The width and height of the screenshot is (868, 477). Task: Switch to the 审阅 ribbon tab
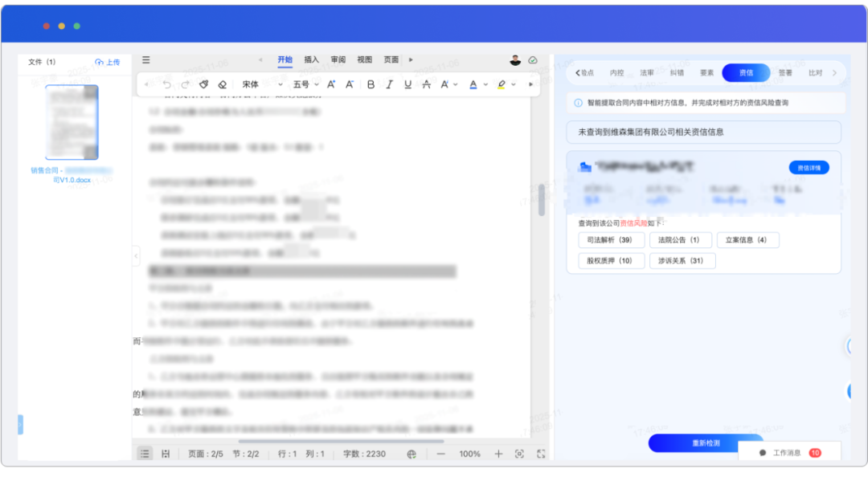pyautogui.click(x=338, y=59)
